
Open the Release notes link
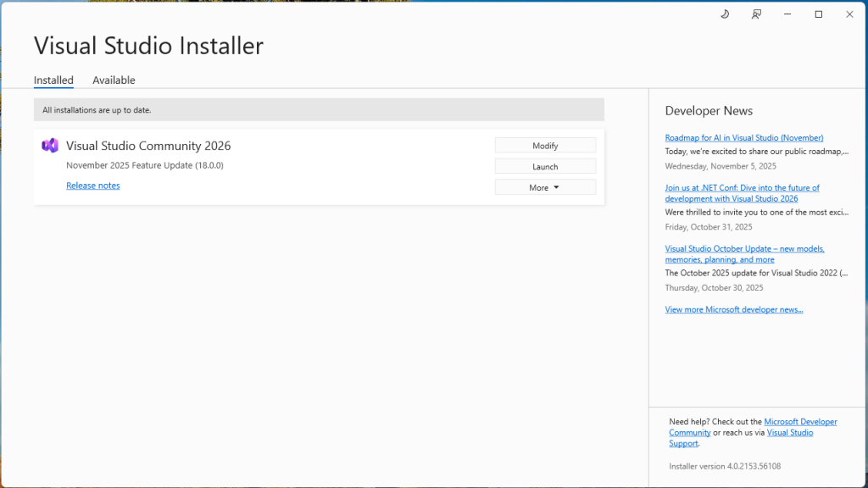tap(93, 186)
